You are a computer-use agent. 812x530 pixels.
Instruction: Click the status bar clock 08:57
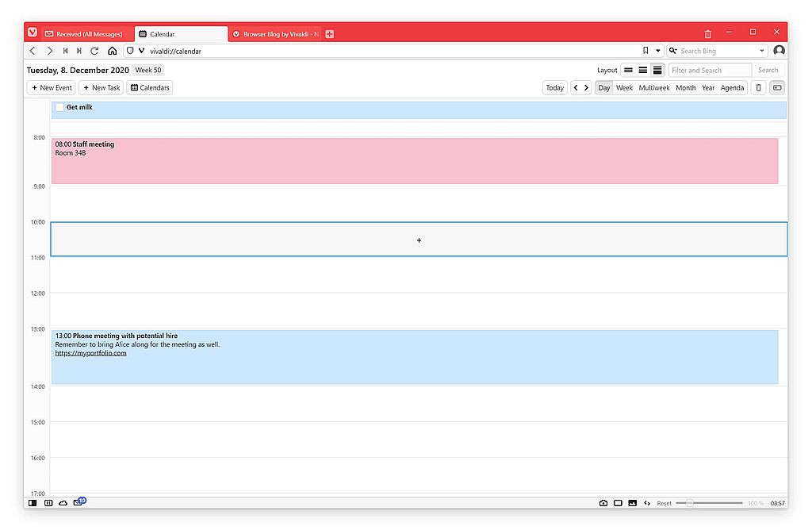click(x=777, y=503)
